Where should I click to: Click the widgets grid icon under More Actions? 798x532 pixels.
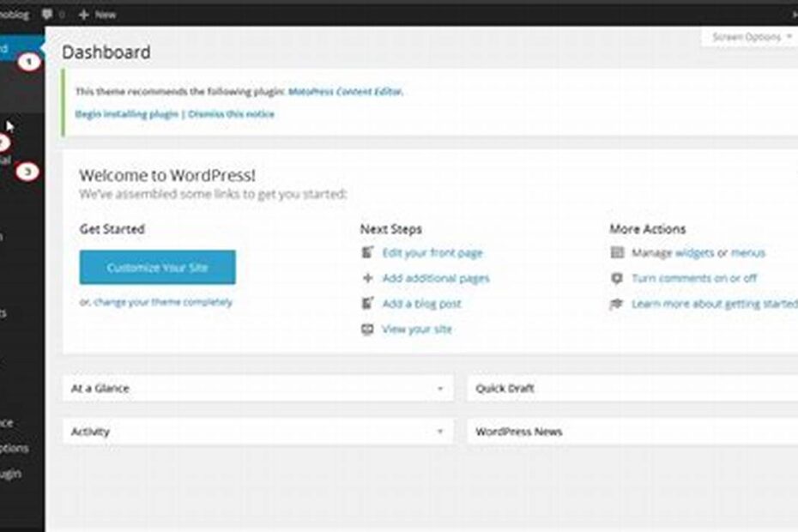[617, 252]
